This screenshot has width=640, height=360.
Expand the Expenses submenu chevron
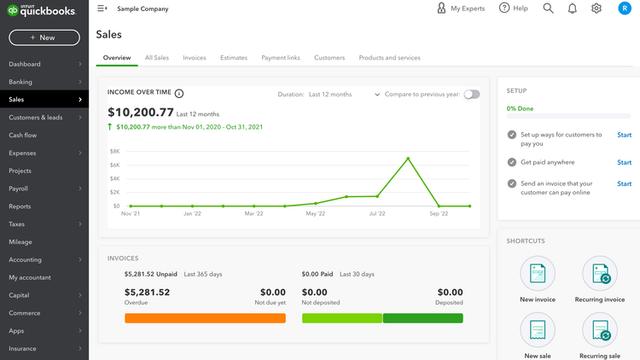point(80,153)
